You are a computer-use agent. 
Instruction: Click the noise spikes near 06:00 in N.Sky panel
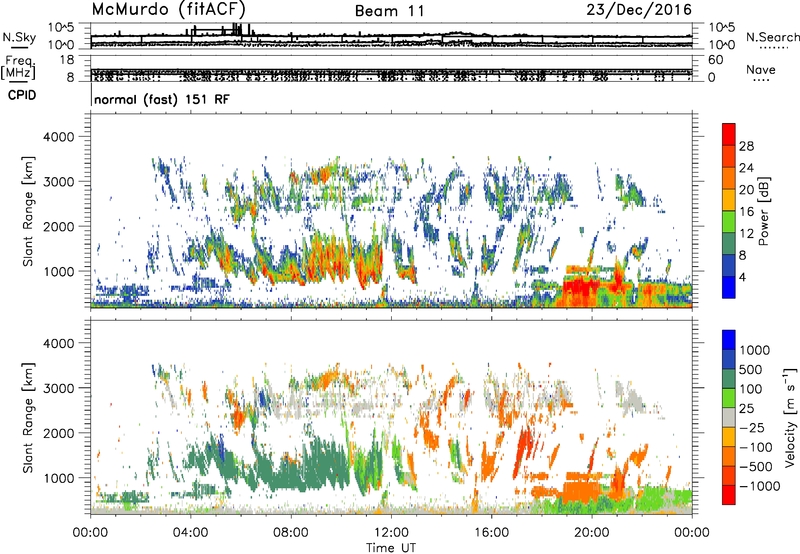click(238, 29)
